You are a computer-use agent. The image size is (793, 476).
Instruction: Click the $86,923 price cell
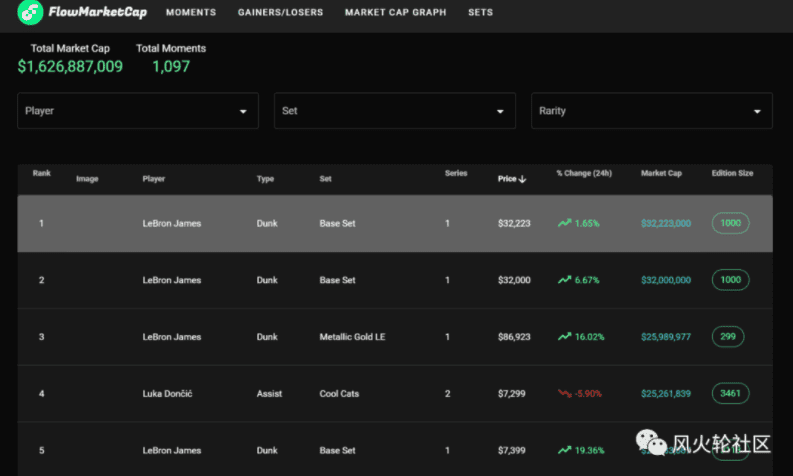pos(514,336)
